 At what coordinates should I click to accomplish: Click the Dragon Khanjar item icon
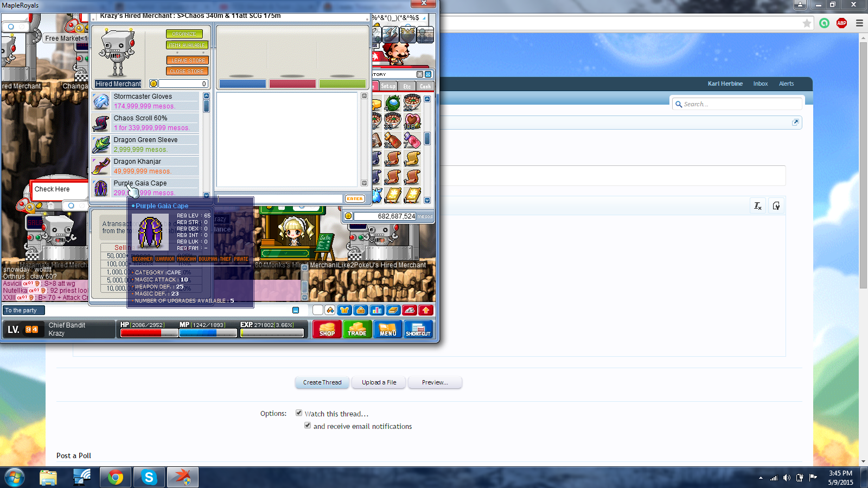[101, 166]
